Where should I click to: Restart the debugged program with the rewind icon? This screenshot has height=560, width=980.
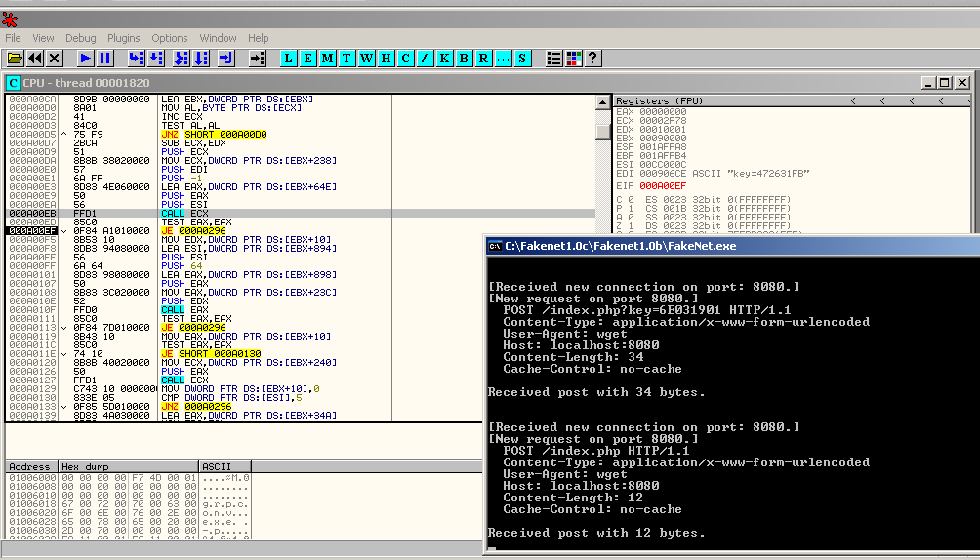tap(35, 59)
